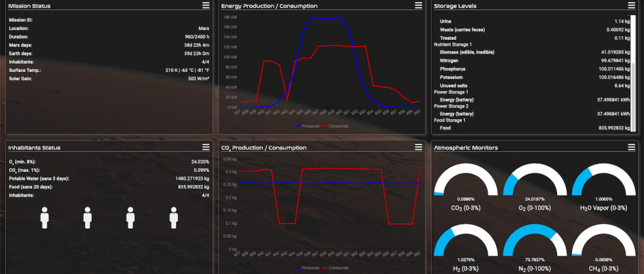Click the leftmost inhabitant person icon

[x=45, y=218]
